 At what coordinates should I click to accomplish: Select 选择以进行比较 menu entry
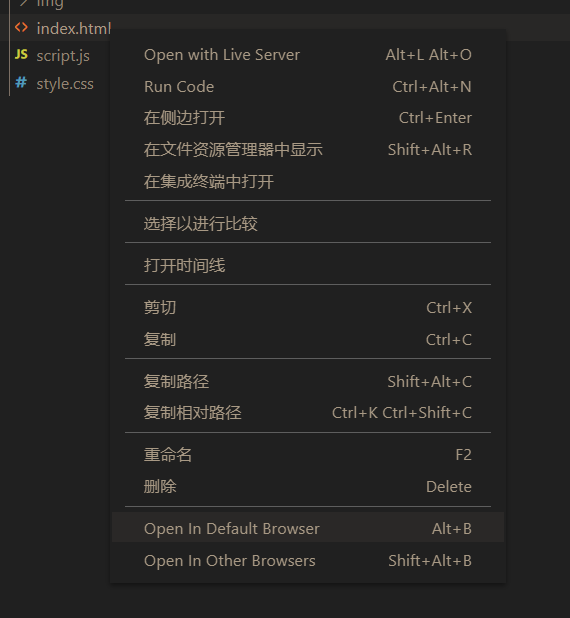pyautogui.click(x=308, y=224)
